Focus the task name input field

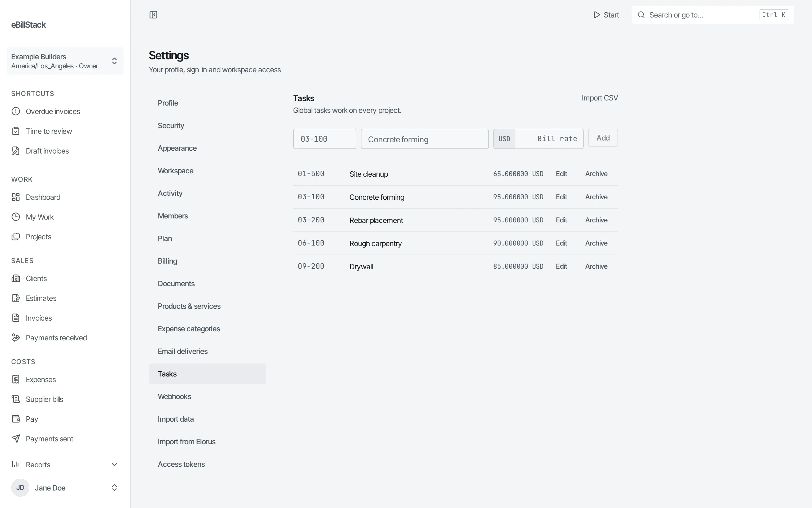(424, 139)
